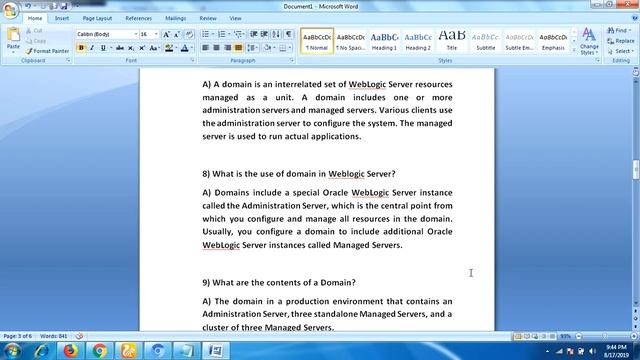Toggle underline formatting
This screenshot has width=640, height=360.
click(x=103, y=48)
